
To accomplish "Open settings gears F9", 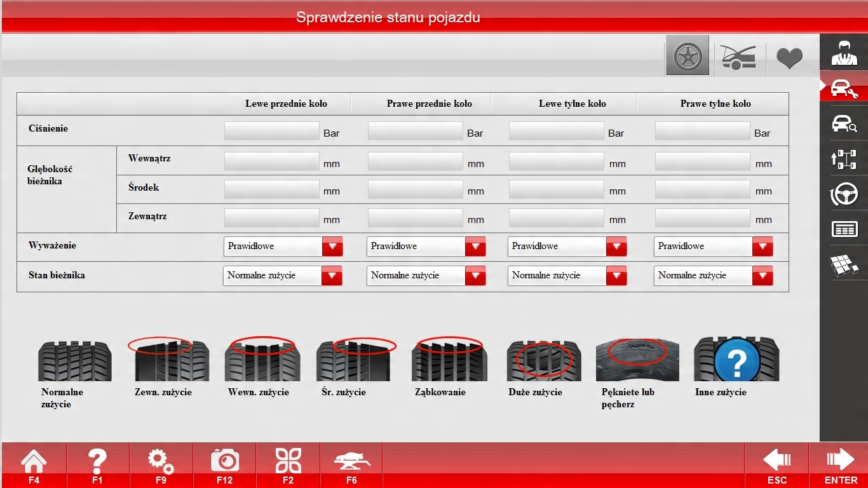I will coord(161,464).
